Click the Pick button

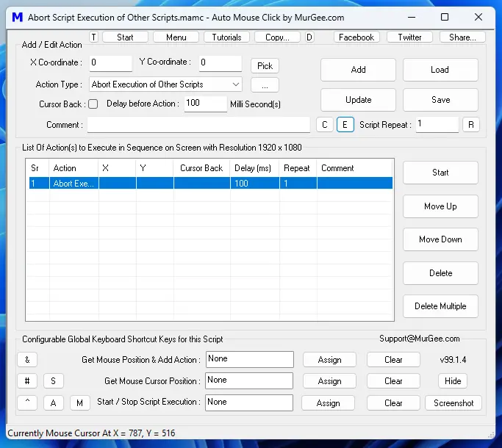coord(265,66)
